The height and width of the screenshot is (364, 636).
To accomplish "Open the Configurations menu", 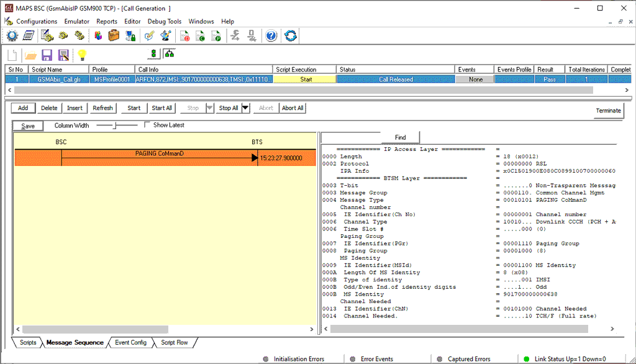I will pyautogui.click(x=37, y=22).
